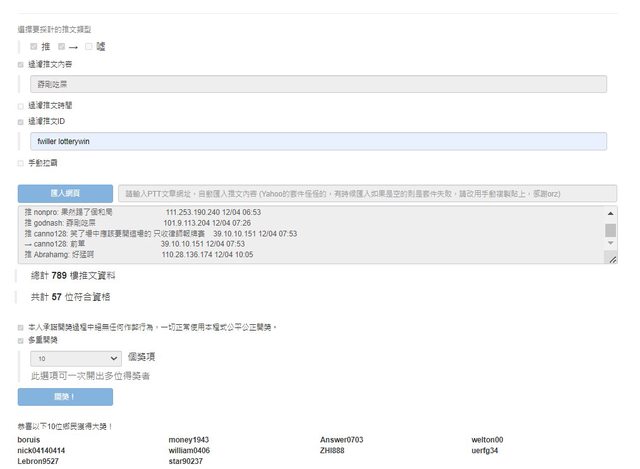Screen dimensions: 640x469
Task: Toggle the 多重開獎 checkbox
Action: [x=21, y=341]
